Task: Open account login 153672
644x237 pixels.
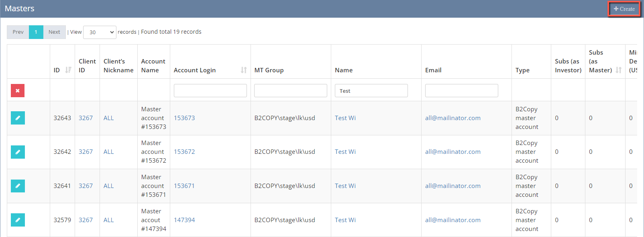Action: 184,152
